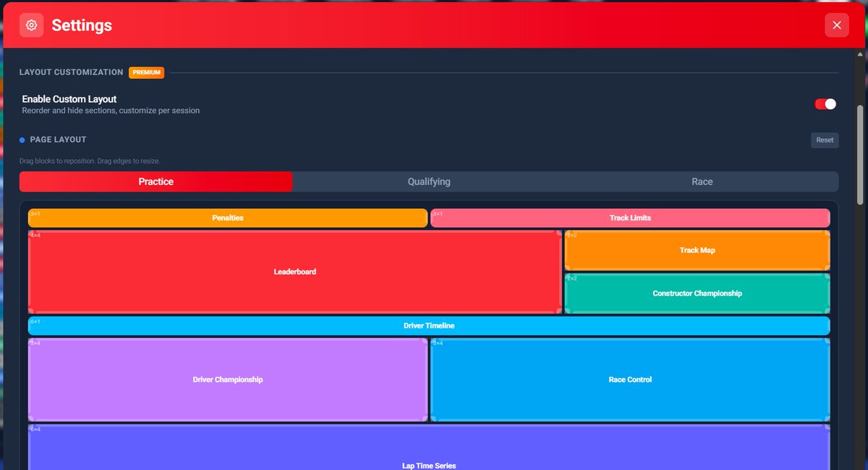Select the Penalties layout block
This screenshot has height=470, width=868.
[228, 218]
